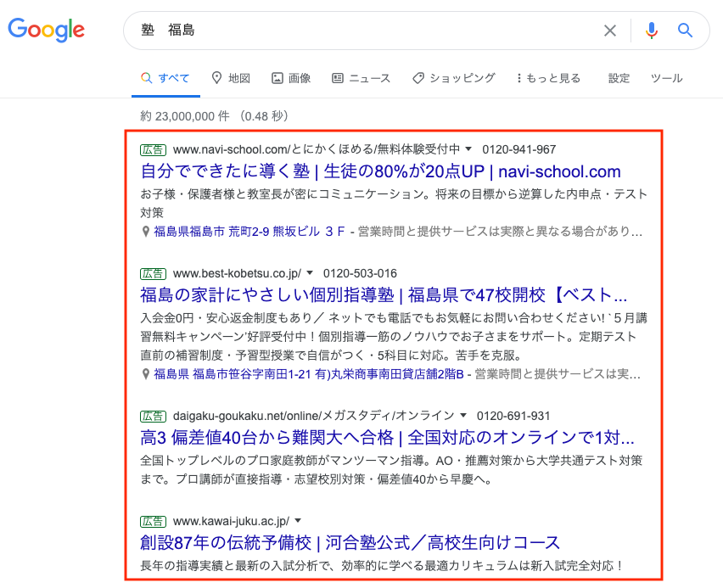Start voice search with microphone icon
The height and width of the screenshot is (588, 723).
tap(652, 31)
